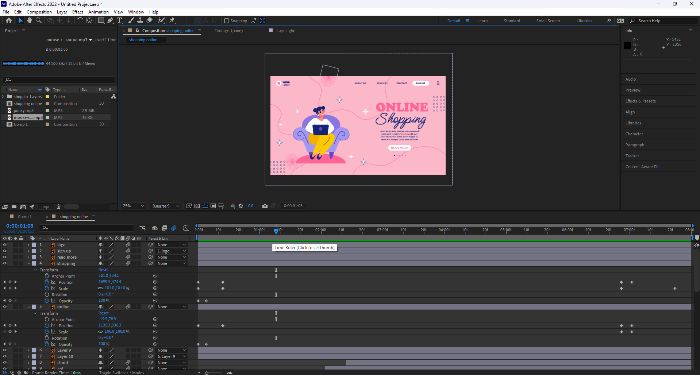Image resolution: width=700 pixels, height=375 pixels.
Task: Click the Graph Editor icon in the timeline
Action: point(185,228)
